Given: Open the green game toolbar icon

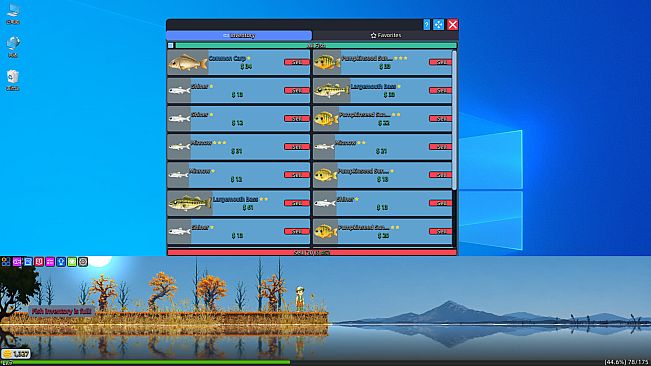Looking at the screenshot, I should [72, 261].
